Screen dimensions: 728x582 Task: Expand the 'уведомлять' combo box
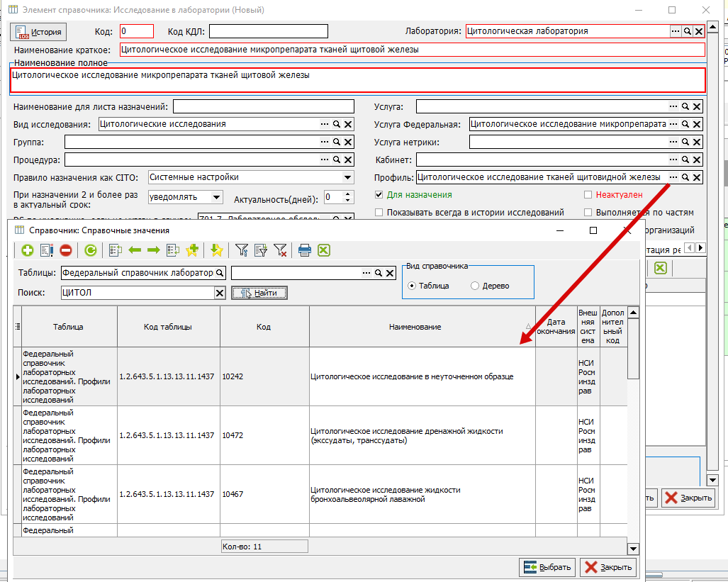[216, 197]
